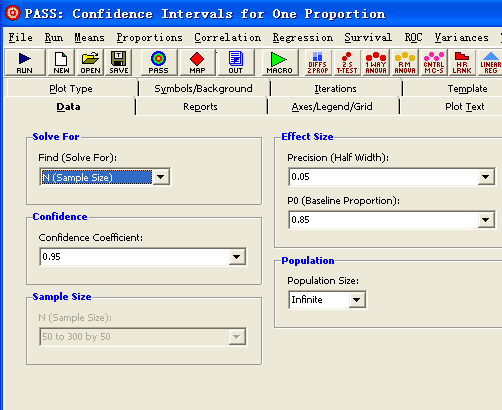Switch to the Axes/Legend/Grid tab
This screenshot has width=502, height=410.
(332, 107)
